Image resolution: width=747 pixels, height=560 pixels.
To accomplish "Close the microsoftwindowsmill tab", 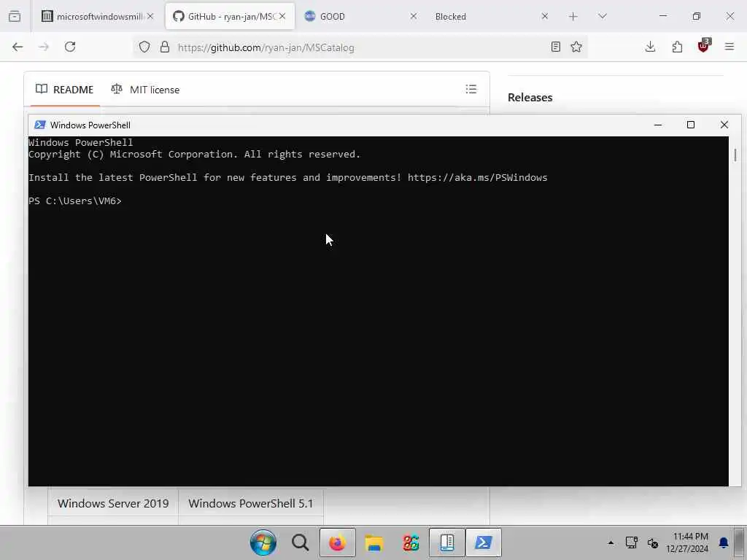I will click(x=150, y=16).
